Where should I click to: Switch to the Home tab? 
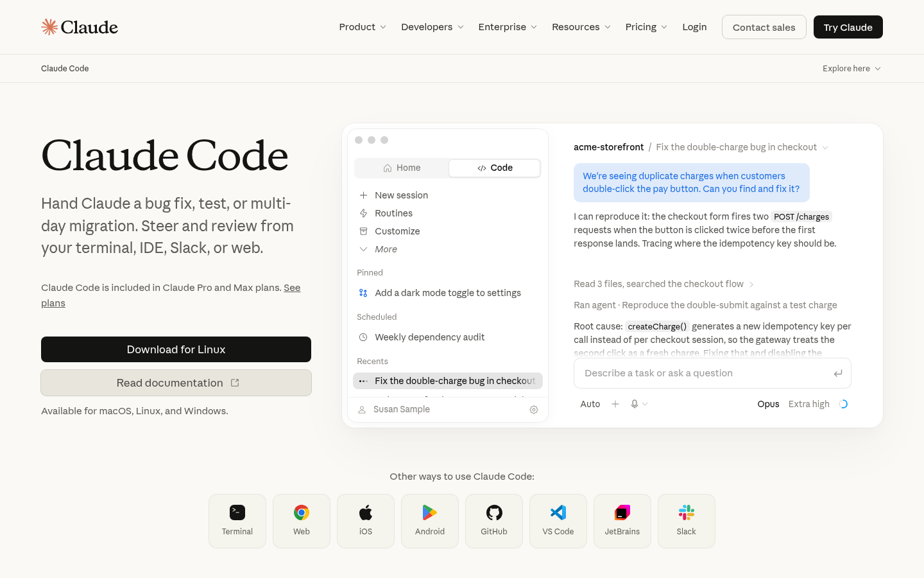point(402,168)
